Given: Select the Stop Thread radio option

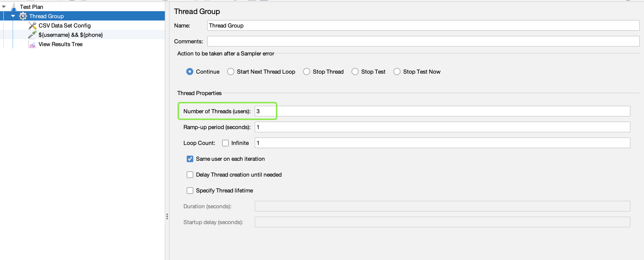Looking at the screenshot, I should pyautogui.click(x=306, y=72).
